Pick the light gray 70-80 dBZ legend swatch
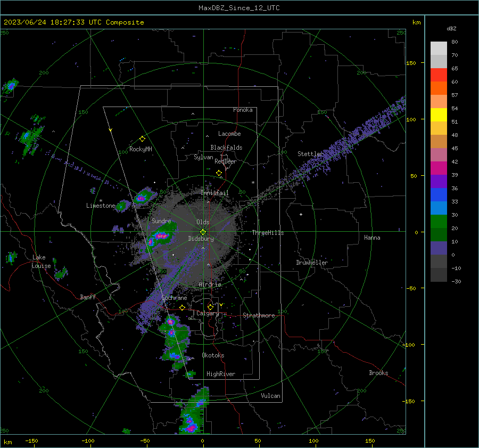 pos(439,48)
